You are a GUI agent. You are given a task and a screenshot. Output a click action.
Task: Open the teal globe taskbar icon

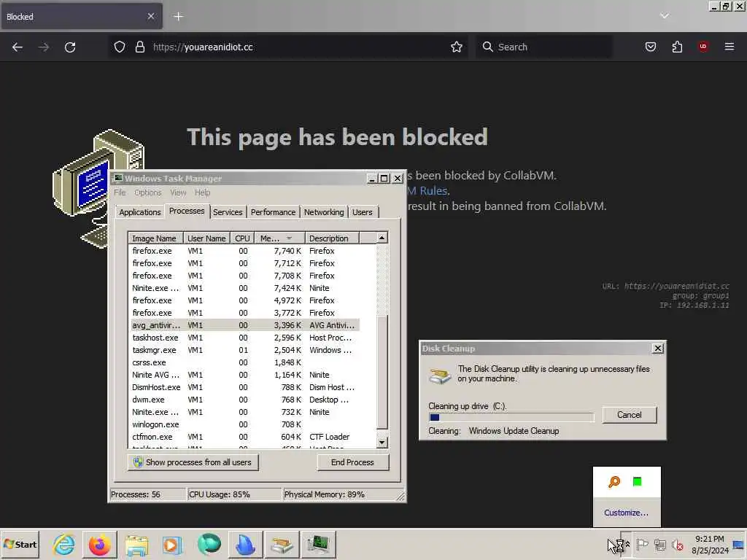pos(209,544)
